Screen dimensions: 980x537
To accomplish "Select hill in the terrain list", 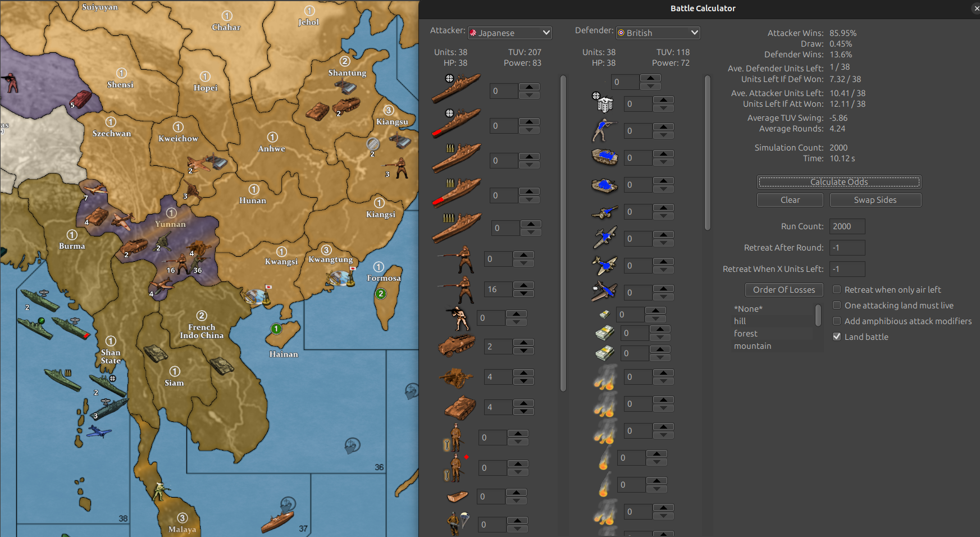I will tap(740, 321).
